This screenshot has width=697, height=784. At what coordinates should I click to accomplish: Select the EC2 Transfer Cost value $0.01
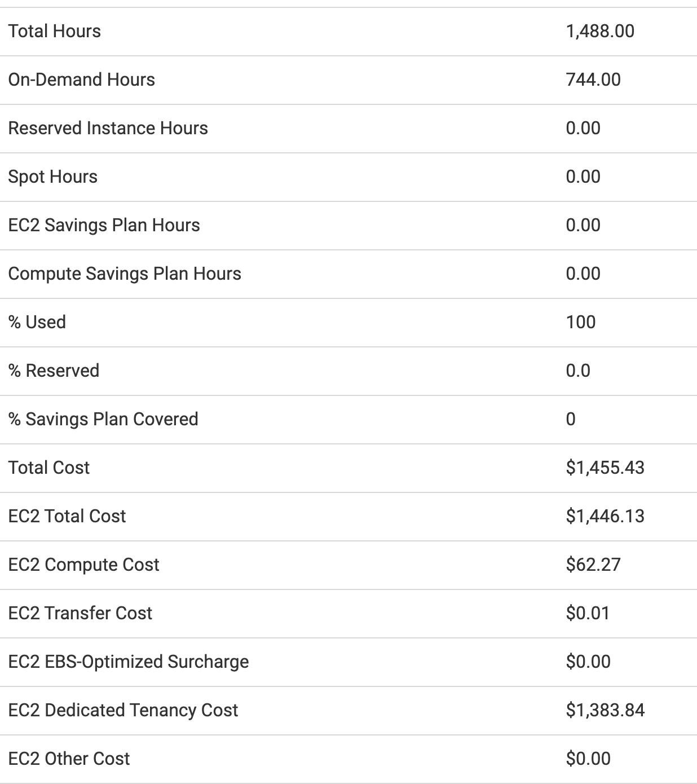pos(588,613)
